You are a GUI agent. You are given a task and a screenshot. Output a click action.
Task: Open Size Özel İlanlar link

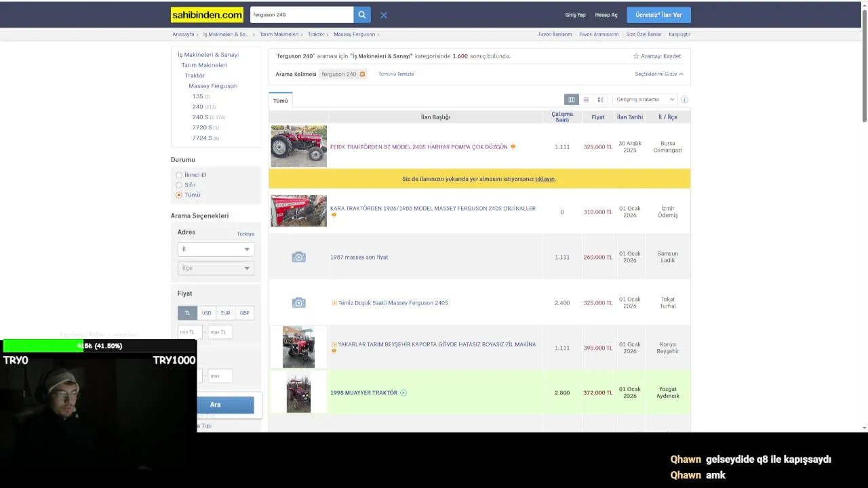[x=644, y=34]
